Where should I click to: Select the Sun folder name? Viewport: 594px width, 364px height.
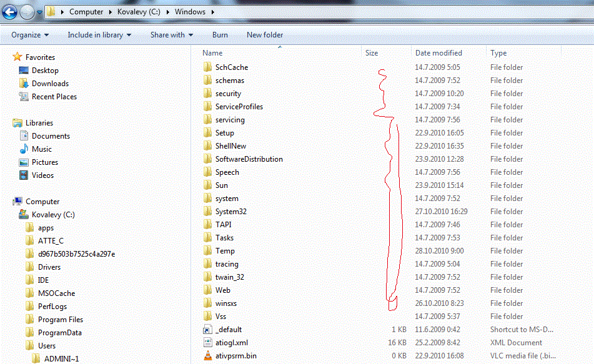point(221,185)
